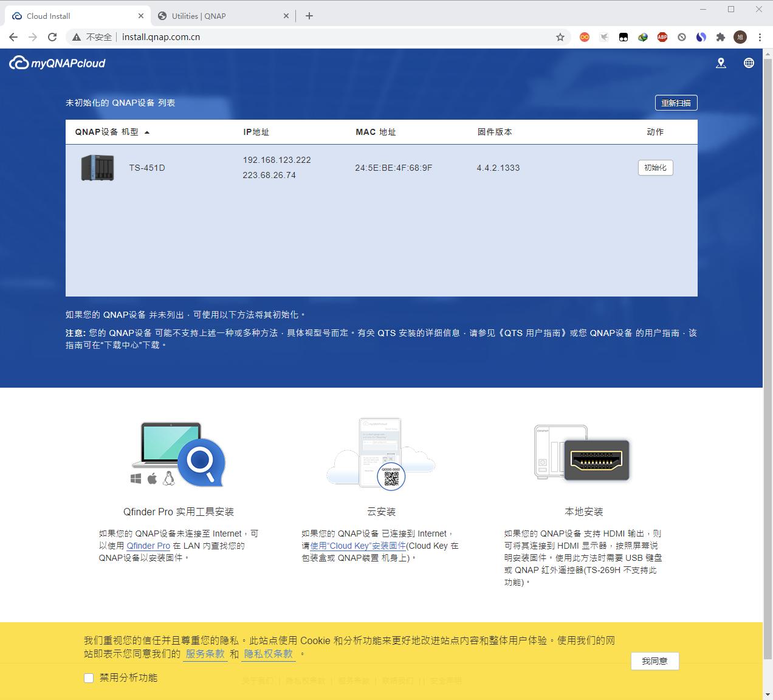Click the 初始化 button for TS-451D
Viewport: 773px width, 700px height.
pos(655,168)
